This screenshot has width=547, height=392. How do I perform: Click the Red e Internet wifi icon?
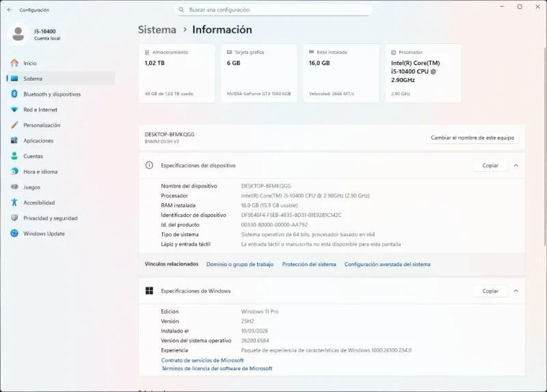14,109
